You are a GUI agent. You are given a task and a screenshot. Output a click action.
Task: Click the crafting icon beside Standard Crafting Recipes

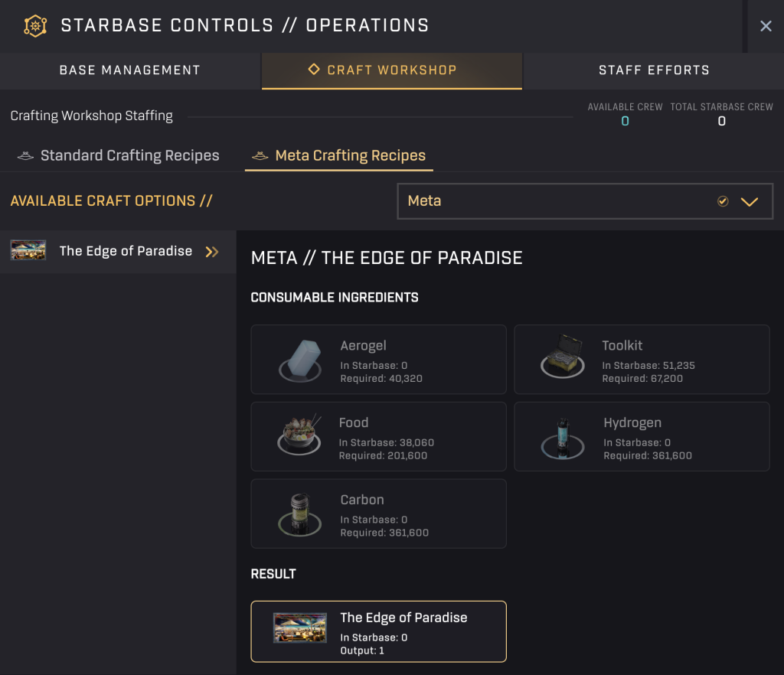point(25,155)
